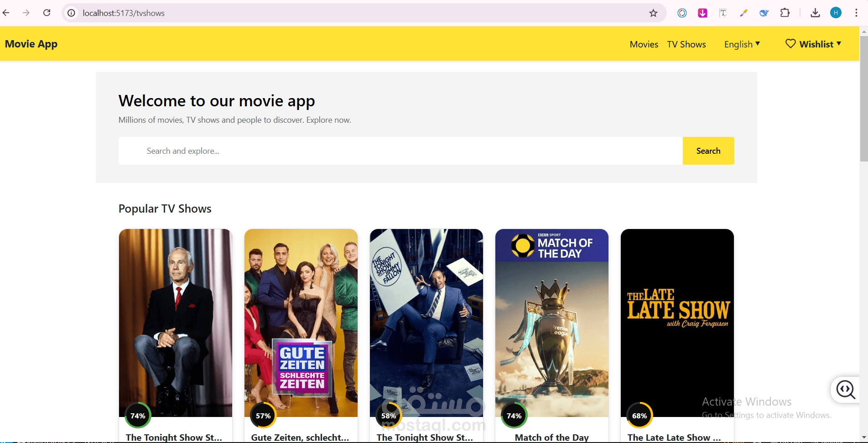This screenshot has width=868, height=443.
Task: Click the Match of the Day title
Action: (552, 438)
